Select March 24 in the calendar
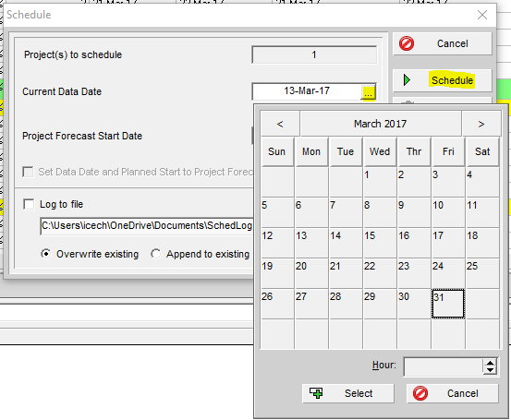Viewport: 511px width, 420px height. [448, 273]
